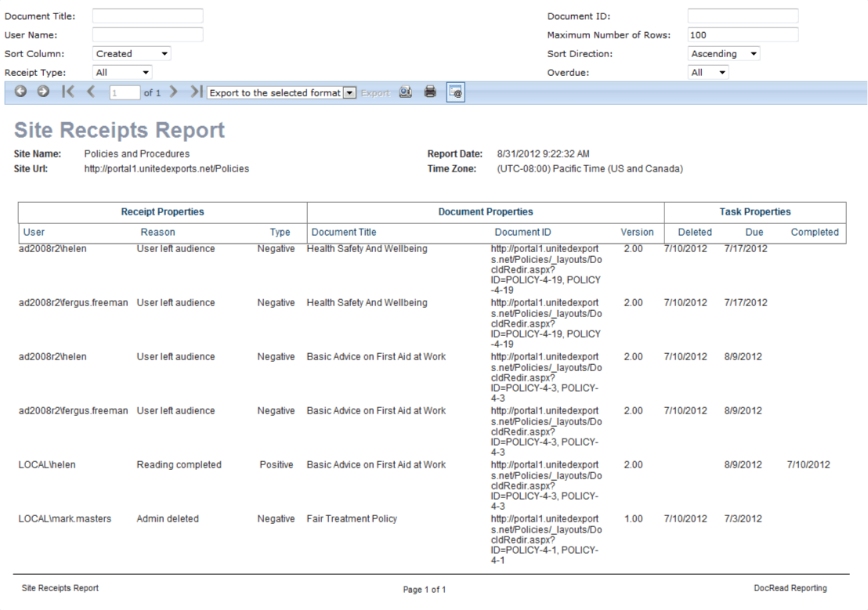The width and height of the screenshot is (868, 610).
Task: Go to next report page
Action: click(x=174, y=92)
